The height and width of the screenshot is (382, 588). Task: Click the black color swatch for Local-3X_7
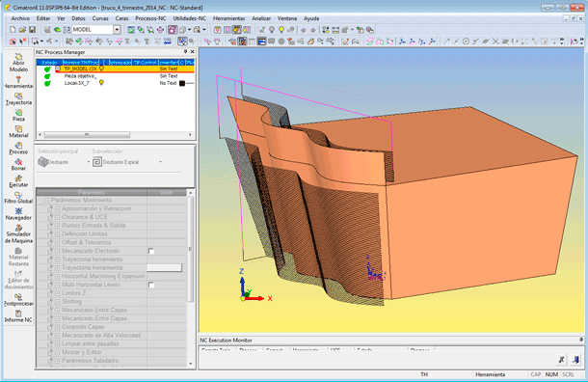click(182, 83)
